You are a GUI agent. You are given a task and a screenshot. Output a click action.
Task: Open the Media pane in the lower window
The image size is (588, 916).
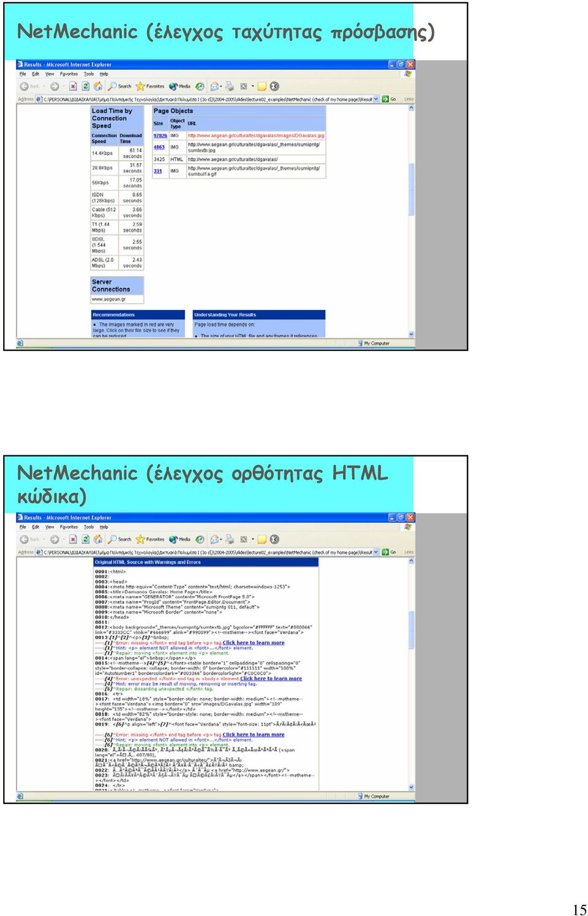[179, 539]
